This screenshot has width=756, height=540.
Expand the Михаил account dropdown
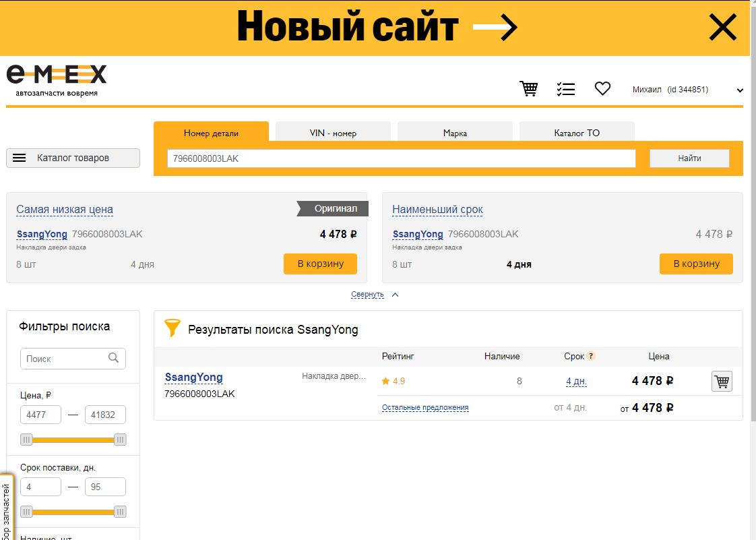739,90
